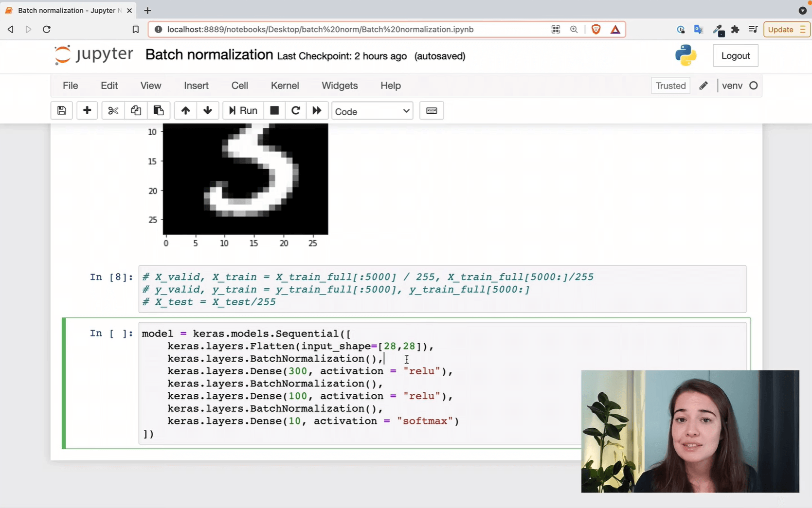
Task: Copy selected cells icon
Action: click(x=136, y=111)
